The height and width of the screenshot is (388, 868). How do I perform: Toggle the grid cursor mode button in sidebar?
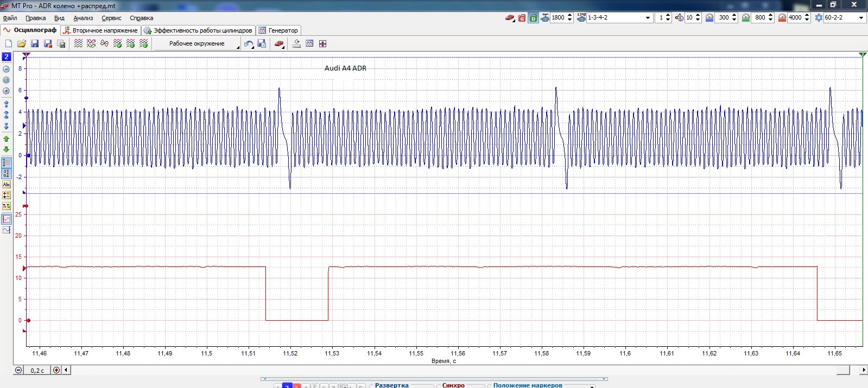(x=7, y=162)
